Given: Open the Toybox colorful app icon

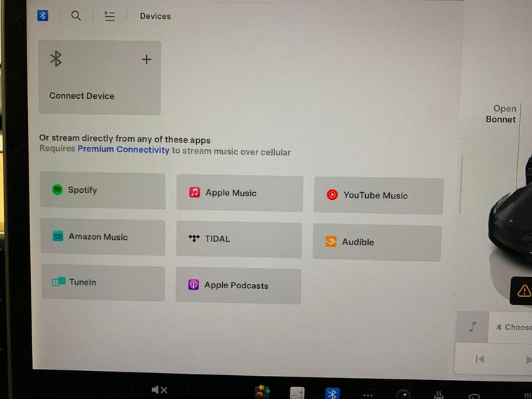Looking at the screenshot, I should tap(262, 391).
